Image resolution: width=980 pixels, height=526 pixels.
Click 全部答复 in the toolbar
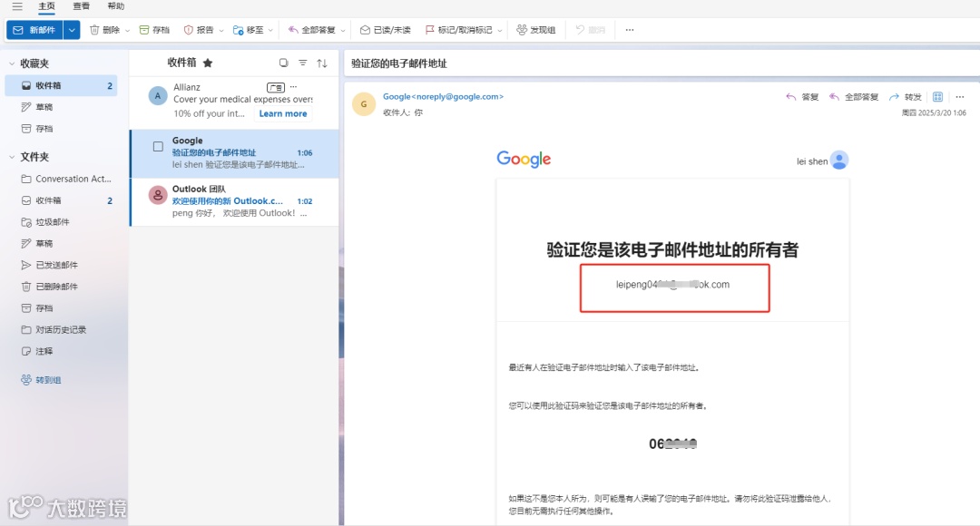click(x=311, y=30)
